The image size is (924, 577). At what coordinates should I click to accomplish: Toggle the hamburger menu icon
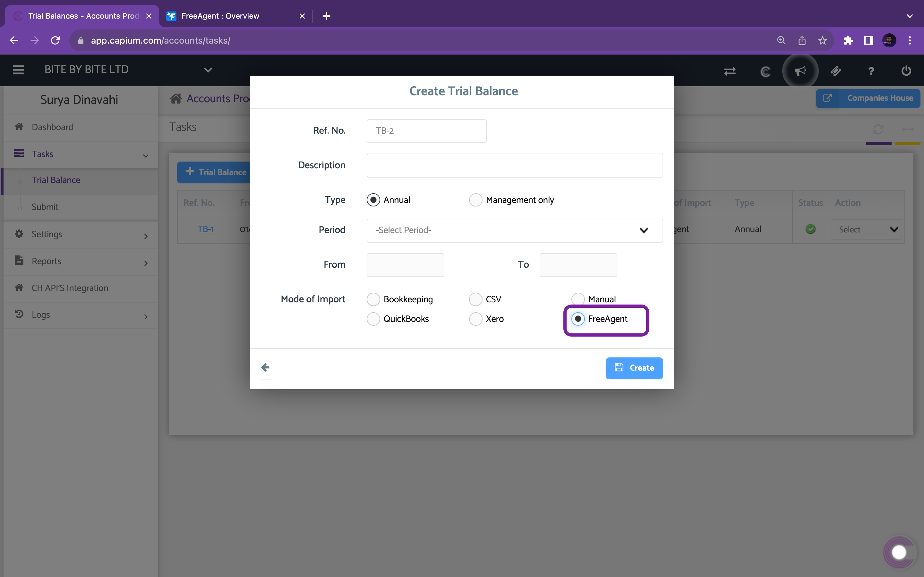coord(18,70)
